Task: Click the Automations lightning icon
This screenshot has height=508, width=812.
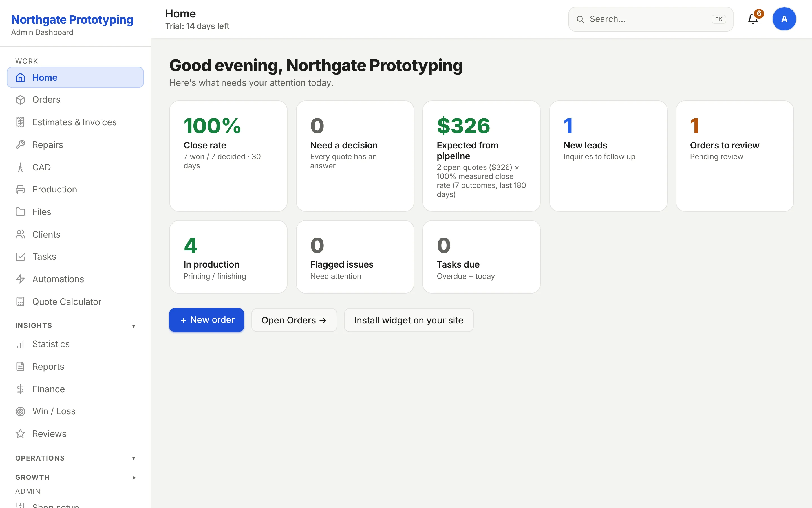Action: coord(21,279)
